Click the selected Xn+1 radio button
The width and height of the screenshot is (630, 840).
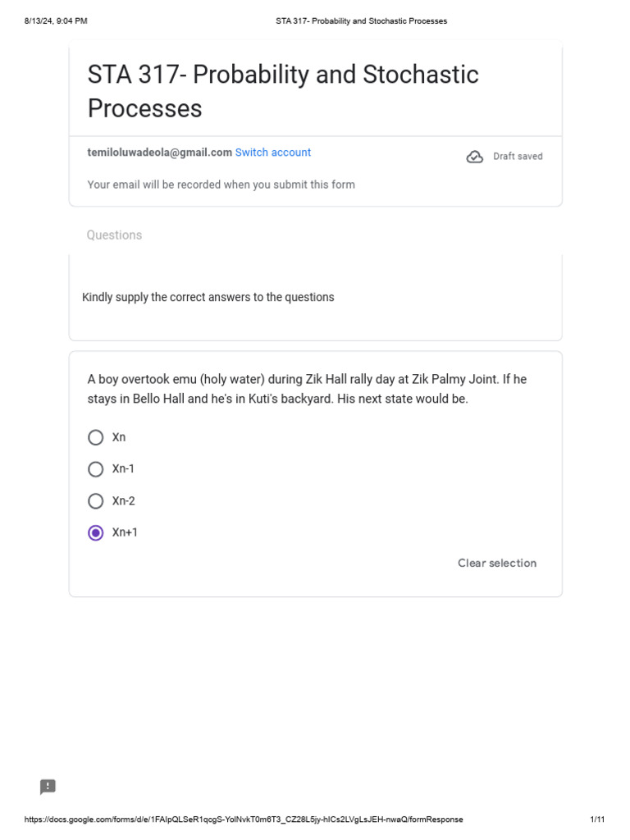click(x=96, y=533)
